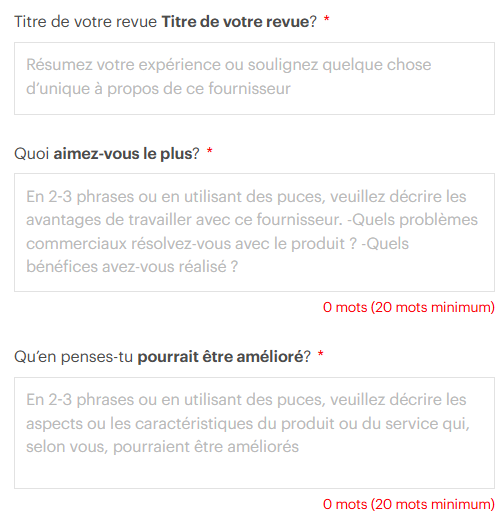The width and height of the screenshot is (503, 532).
Task: Click the bold 'aimez-vous le plus' label
Action: pos(123,154)
